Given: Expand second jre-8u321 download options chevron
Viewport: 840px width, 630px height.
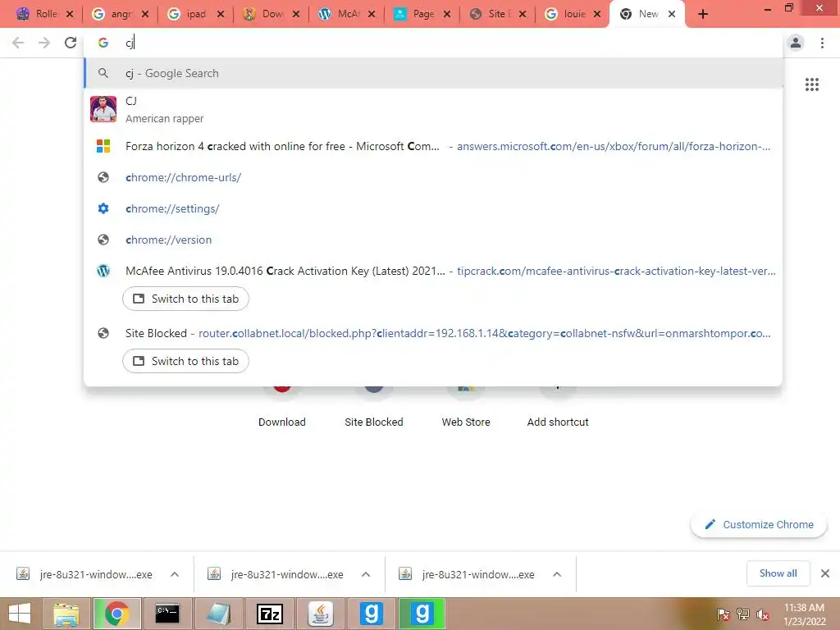Looking at the screenshot, I should tap(366, 574).
